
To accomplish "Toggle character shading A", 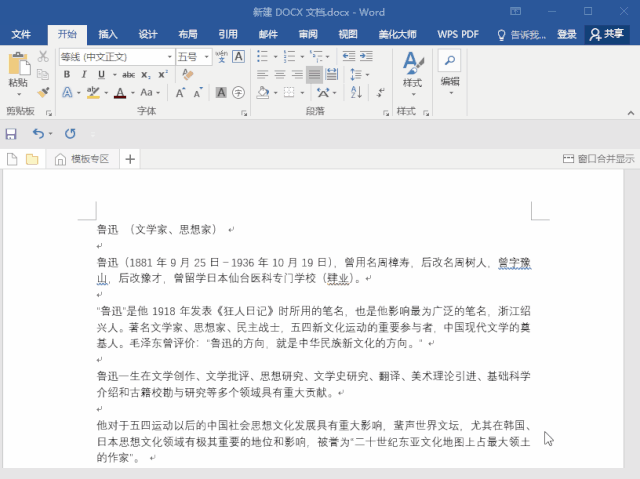I will [221, 93].
